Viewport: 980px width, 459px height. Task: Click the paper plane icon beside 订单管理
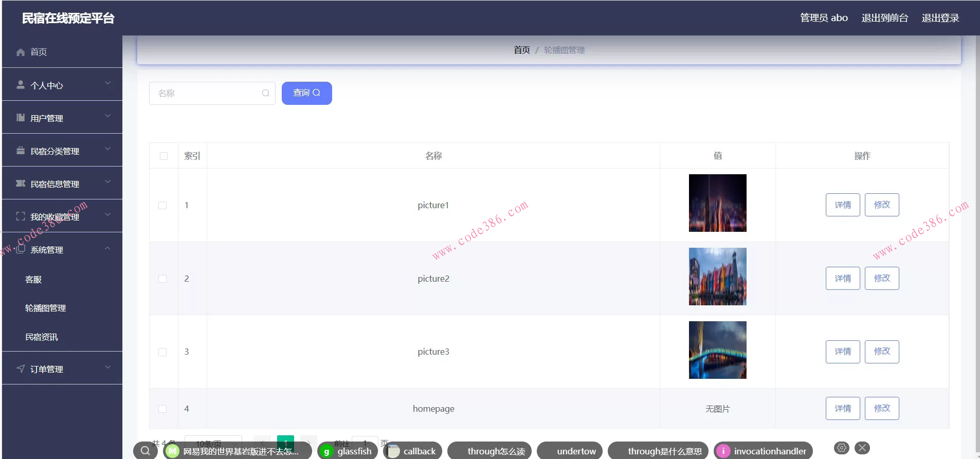coord(21,369)
